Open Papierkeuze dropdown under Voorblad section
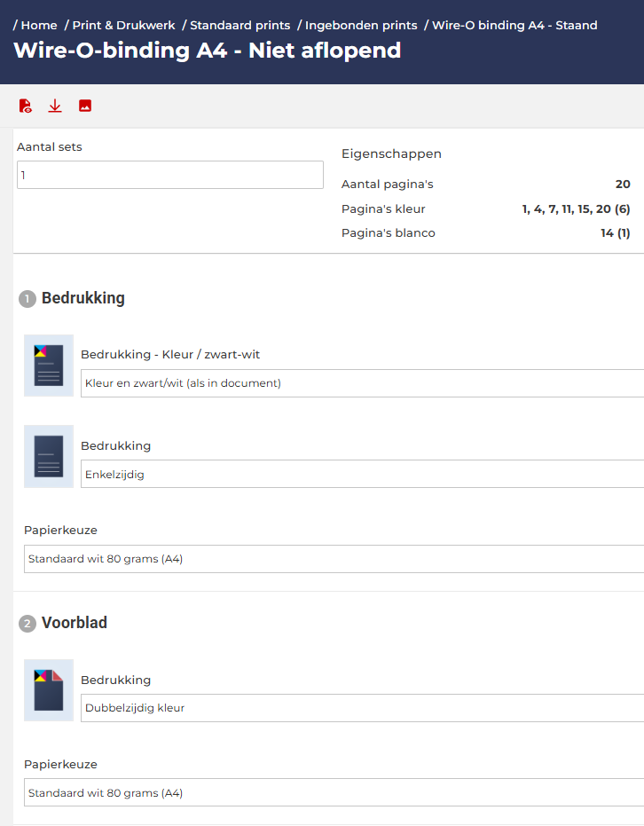 (x=334, y=793)
